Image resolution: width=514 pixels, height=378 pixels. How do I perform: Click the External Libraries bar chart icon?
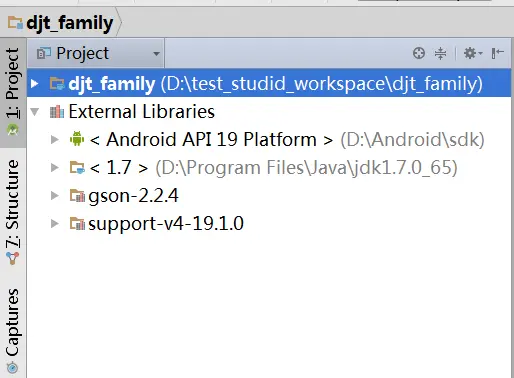57,111
